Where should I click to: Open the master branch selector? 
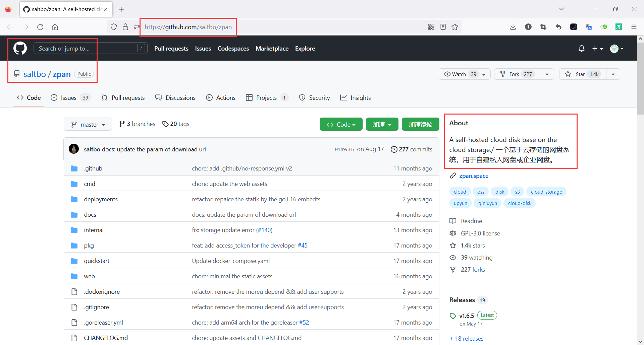pyautogui.click(x=88, y=125)
